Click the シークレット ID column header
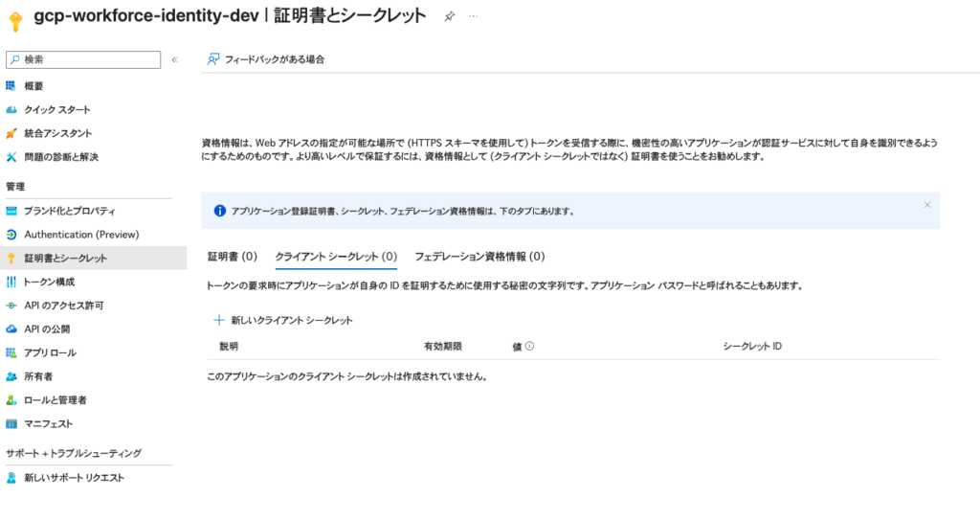 752,347
